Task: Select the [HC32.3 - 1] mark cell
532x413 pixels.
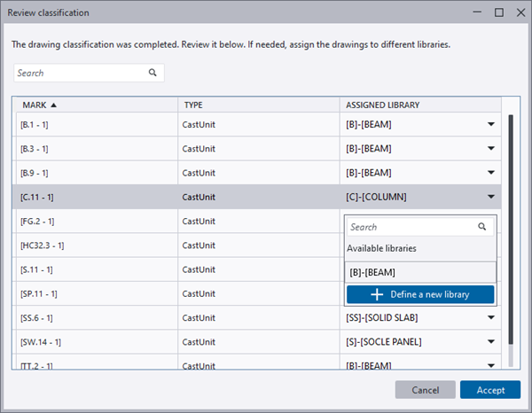Action: point(95,245)
